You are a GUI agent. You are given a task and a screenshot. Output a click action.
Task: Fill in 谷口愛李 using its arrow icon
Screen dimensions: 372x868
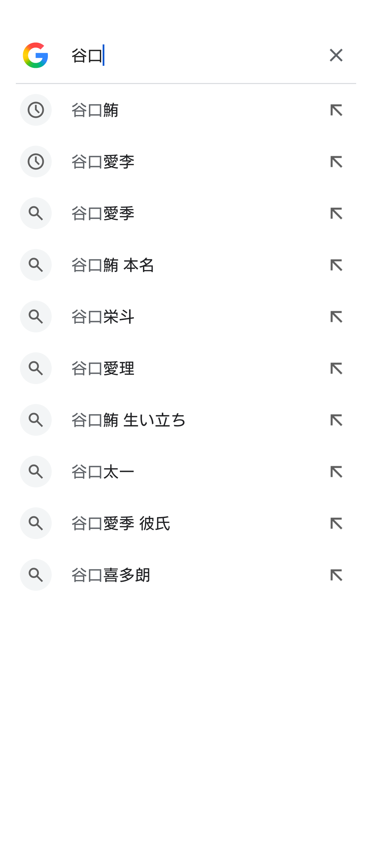(336, 162)
